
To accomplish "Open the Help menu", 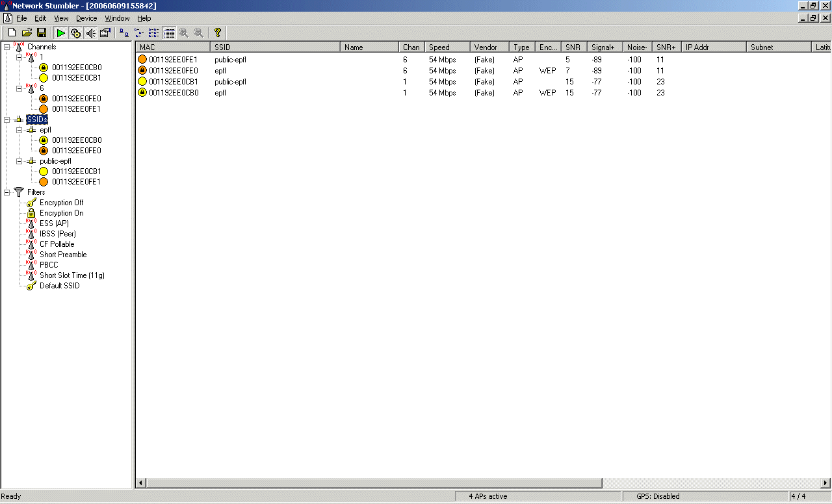I will [144, 18].
